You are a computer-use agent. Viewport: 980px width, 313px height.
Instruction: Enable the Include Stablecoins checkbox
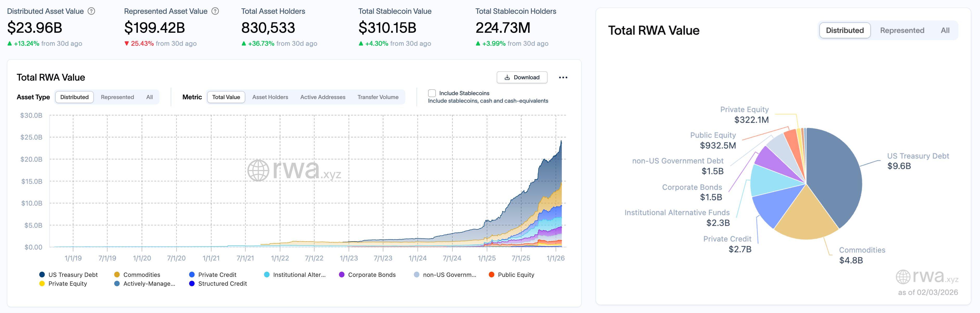pyautogui.click(x=432, y=93)
